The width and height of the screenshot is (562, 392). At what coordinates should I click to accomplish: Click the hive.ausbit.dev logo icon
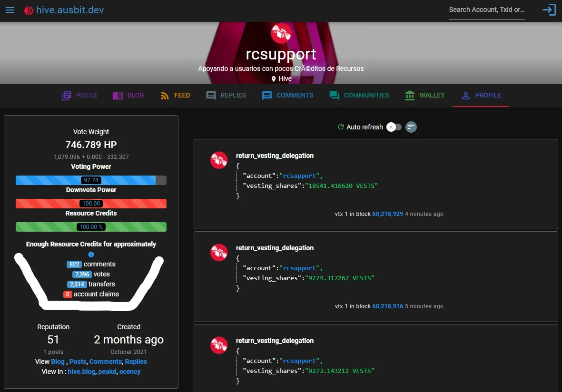coord(29,10)
